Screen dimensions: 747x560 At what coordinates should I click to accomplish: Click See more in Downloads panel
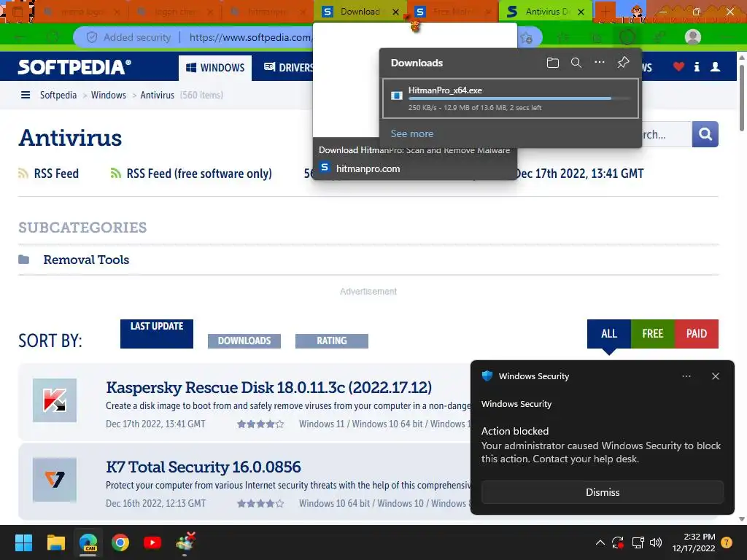point(412,133)
